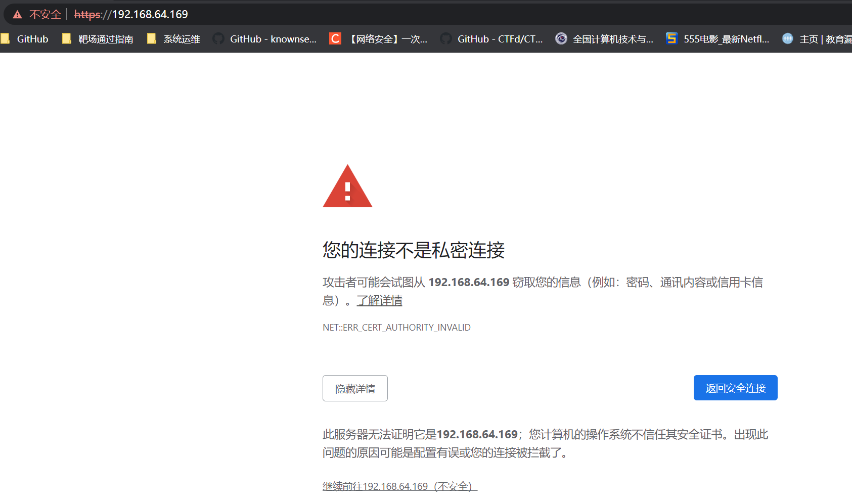Open the GitHub - knownse... bookmark

[x=265, y=39]
